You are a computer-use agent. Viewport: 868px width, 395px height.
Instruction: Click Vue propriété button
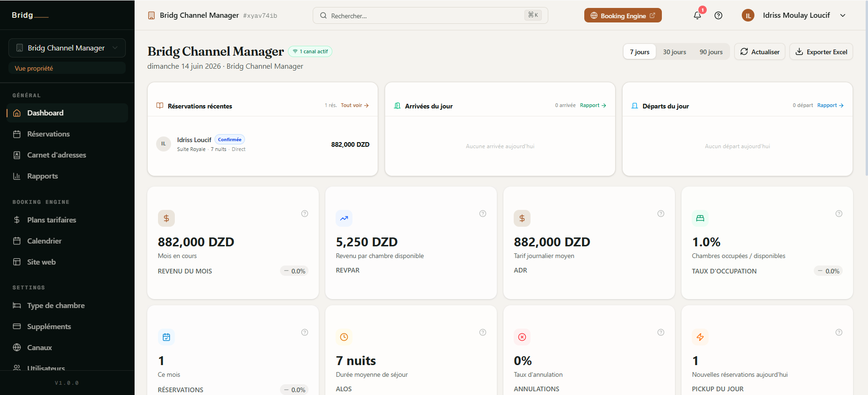[67, 68]
